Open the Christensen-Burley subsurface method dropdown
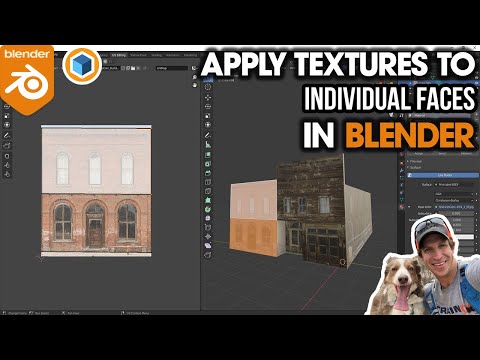 click(454, 200)
